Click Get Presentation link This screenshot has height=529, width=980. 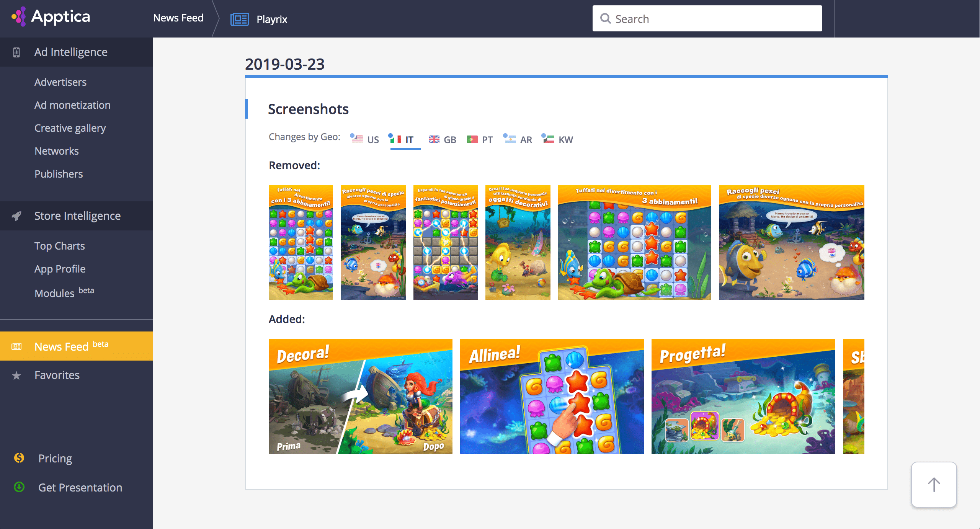80,487
